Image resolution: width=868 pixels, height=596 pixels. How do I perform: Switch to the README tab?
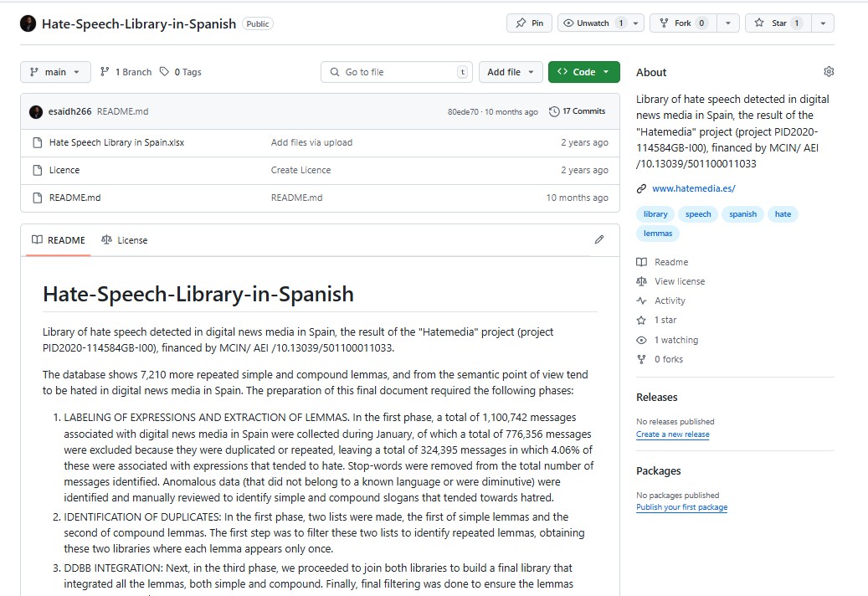[59, 240]
